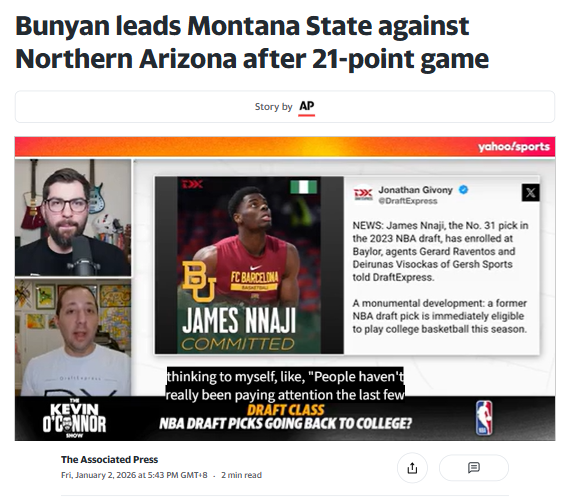Click the Draft Class banner title
Screen dimensions: 571x504
point(285,410)
